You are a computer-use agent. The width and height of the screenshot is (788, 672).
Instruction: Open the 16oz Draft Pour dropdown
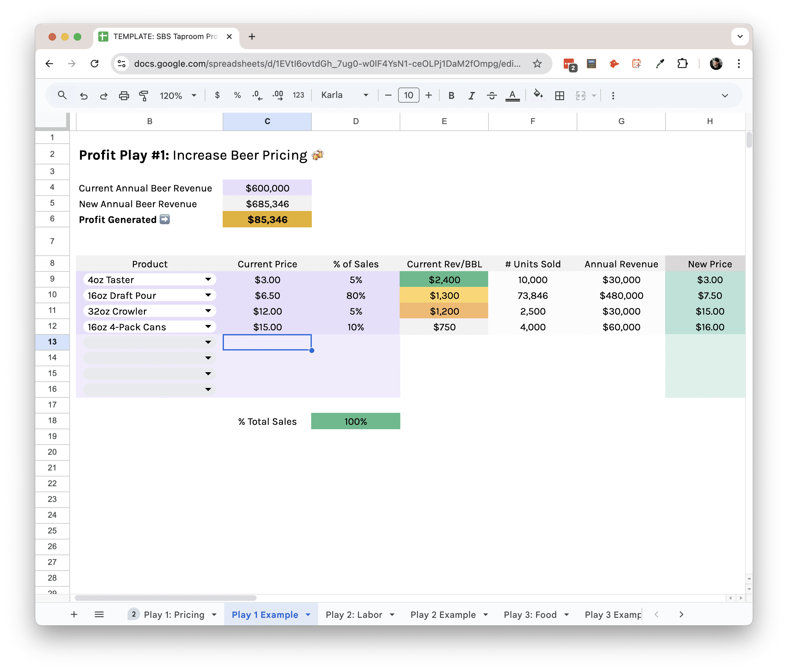point(208,295)
